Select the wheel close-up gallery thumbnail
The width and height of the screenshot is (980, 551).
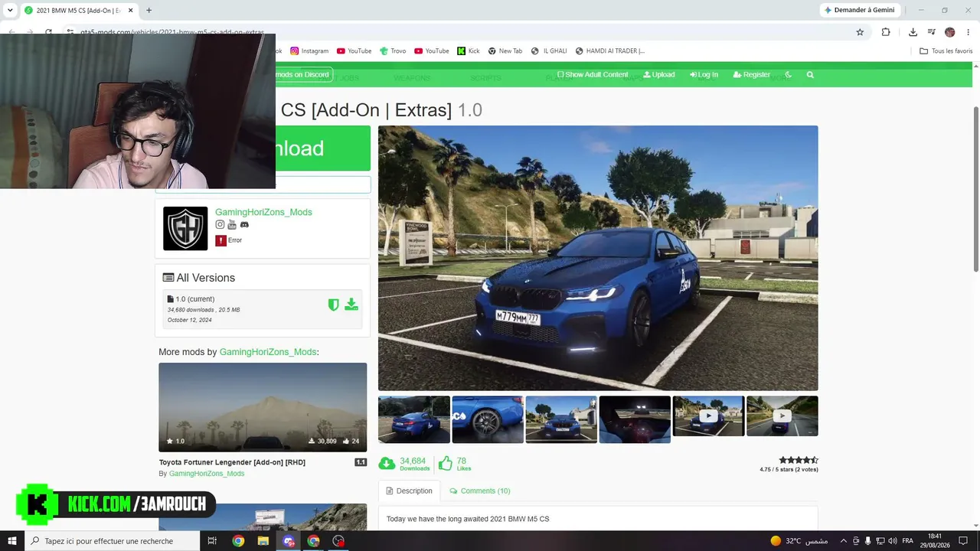tap(488, 419)
